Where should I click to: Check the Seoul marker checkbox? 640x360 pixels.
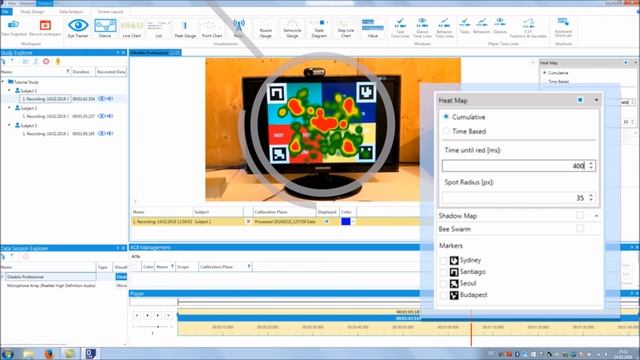tap(444, 283)
